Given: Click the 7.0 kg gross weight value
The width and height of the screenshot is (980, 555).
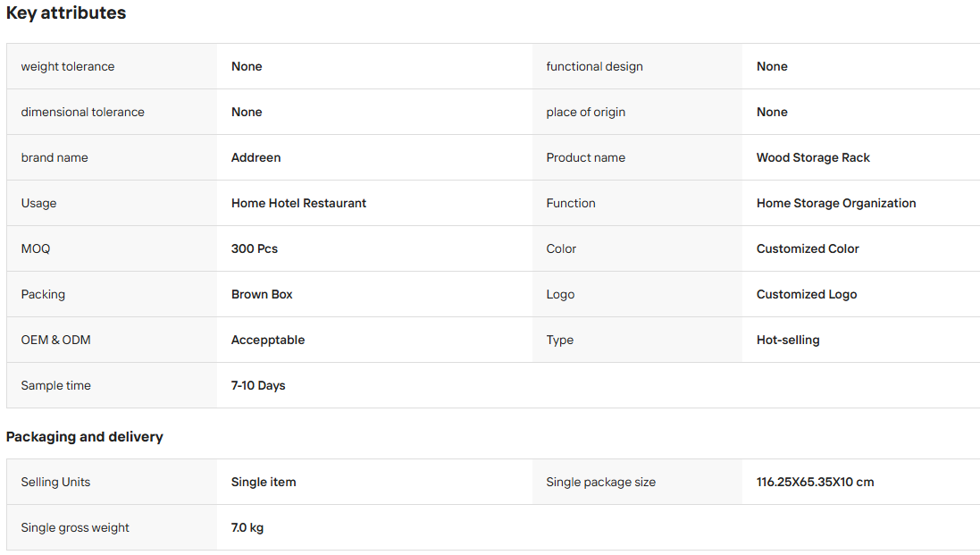Looking at the screenshot, I should [247, 527].
